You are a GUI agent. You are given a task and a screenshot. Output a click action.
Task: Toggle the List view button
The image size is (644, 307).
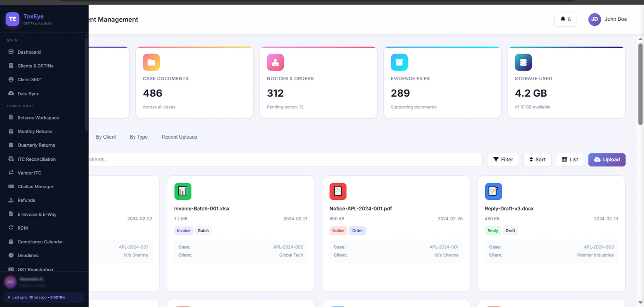tap(570, 159)
